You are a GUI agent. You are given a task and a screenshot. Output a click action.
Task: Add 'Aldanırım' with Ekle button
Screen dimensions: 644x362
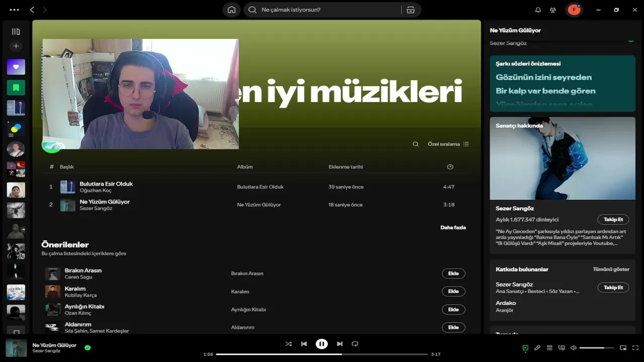point(453,327)
